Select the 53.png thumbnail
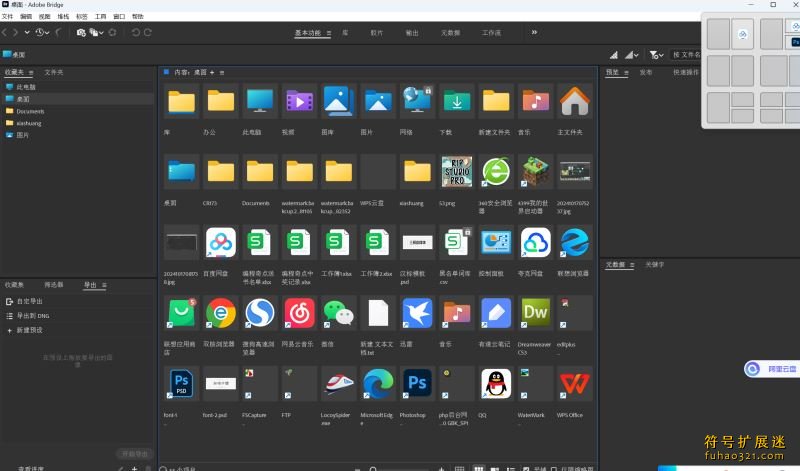The height and width of the screenshot is (471, 800). click(x=457, y=171)
